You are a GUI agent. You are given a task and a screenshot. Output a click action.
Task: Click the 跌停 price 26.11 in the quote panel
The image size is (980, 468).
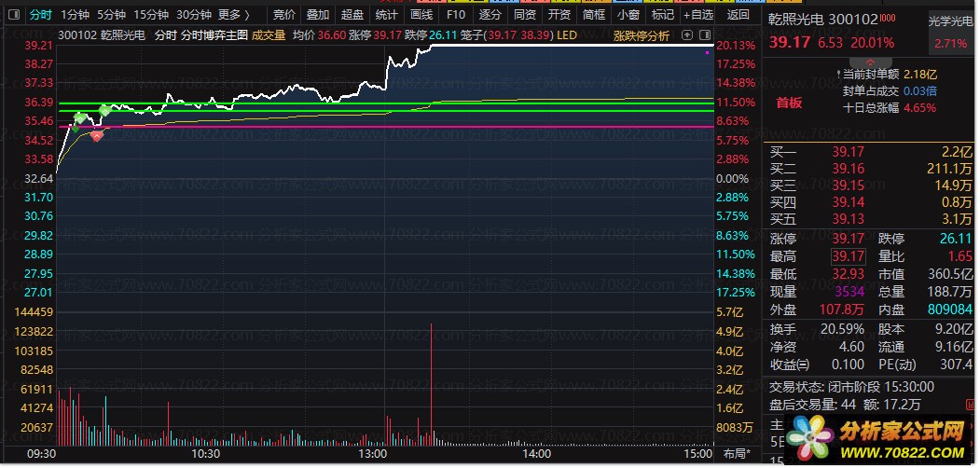(957, 239)
